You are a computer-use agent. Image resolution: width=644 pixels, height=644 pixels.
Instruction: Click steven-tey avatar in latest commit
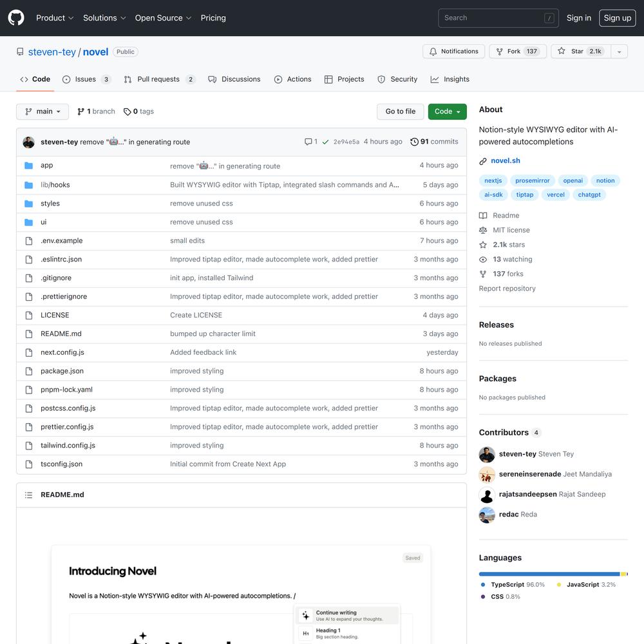coord(29,142)
